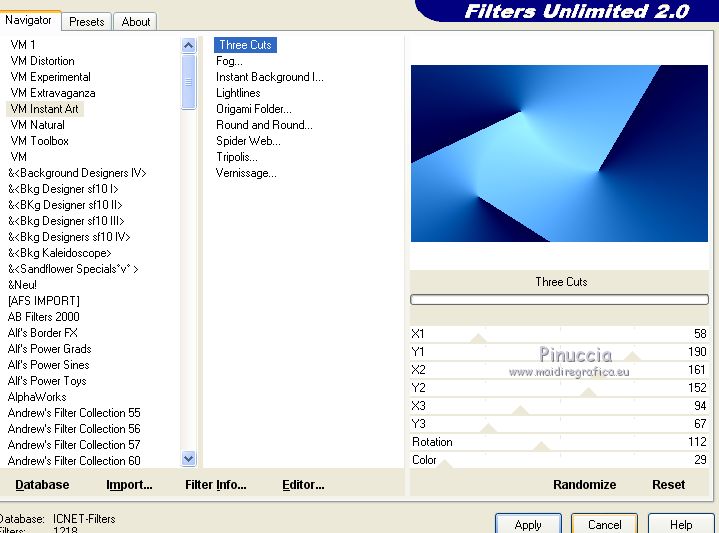Choose the Vernissage... filter
Image resolution: width=719 pixels, height=533 pixels.
246,173
